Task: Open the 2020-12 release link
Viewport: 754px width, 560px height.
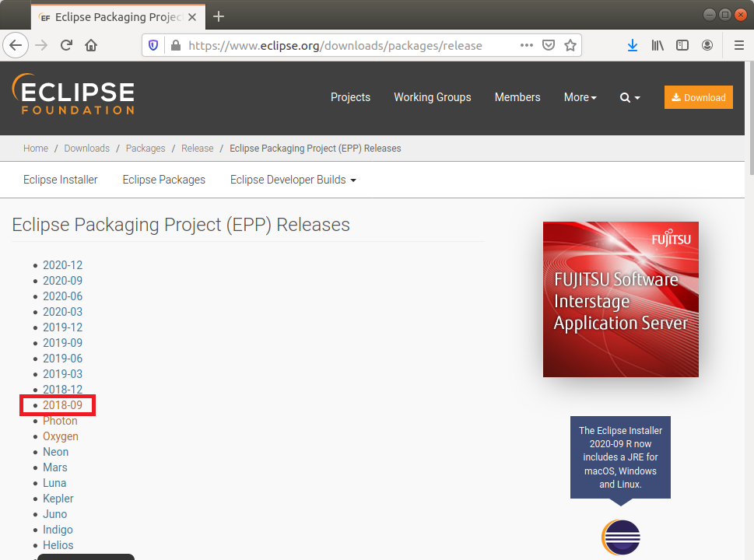Action: click(62, 265)
